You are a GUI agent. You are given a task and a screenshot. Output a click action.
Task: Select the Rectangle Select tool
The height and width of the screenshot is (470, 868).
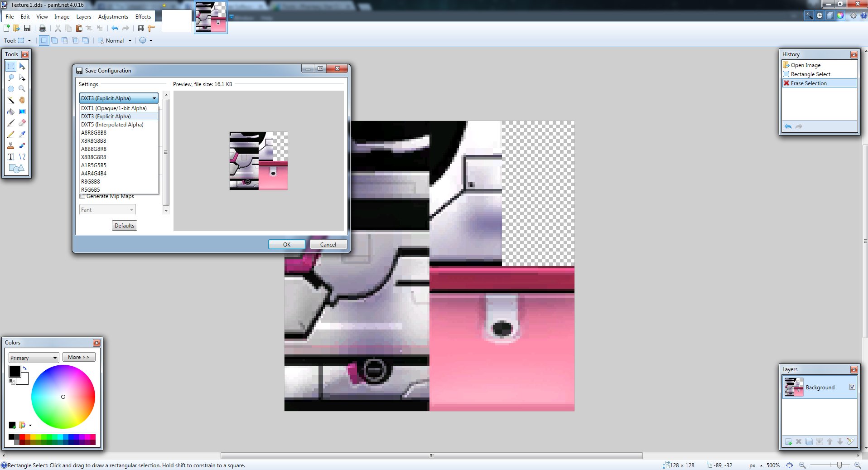coord(11,66)
